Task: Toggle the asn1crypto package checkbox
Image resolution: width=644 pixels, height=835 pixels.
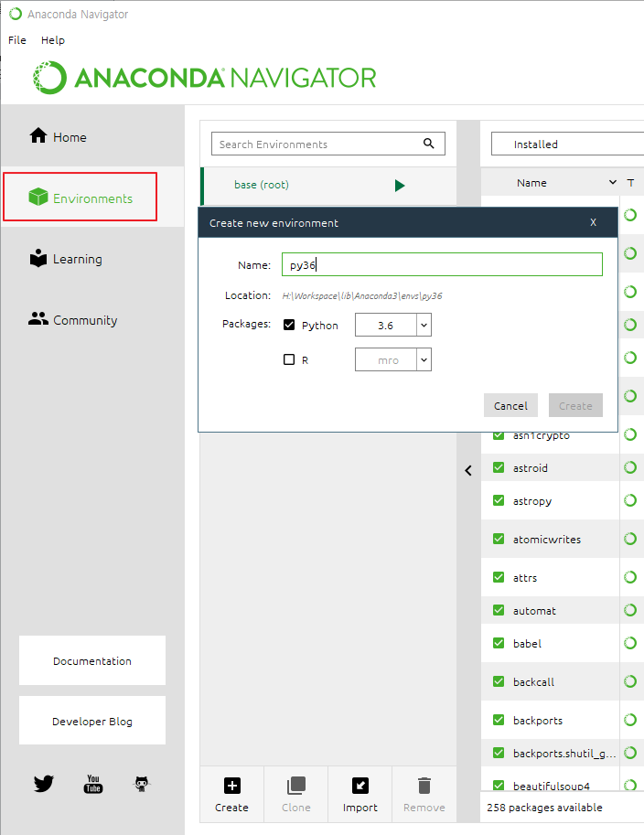Action: [x=499, y=434]
